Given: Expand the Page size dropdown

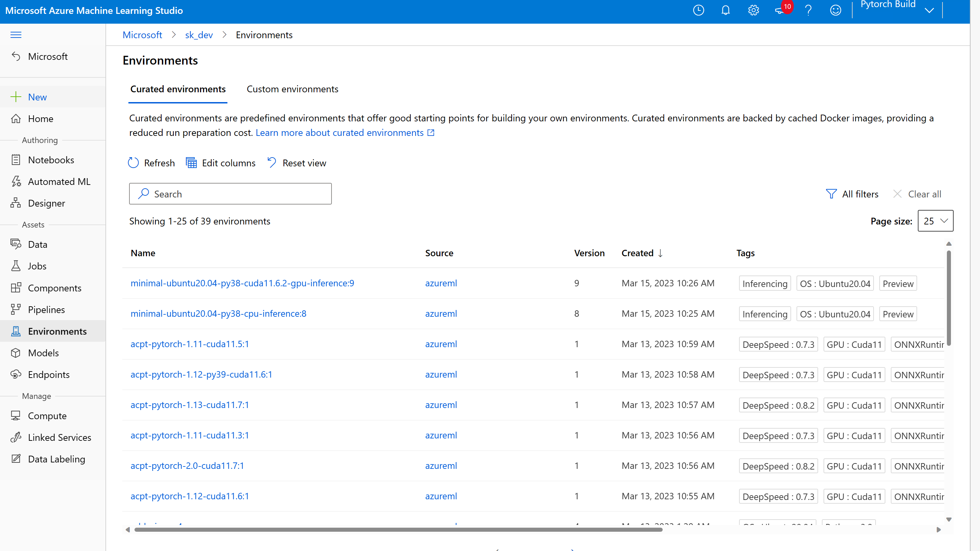Looking at the screenshot, I should (935, 221).
